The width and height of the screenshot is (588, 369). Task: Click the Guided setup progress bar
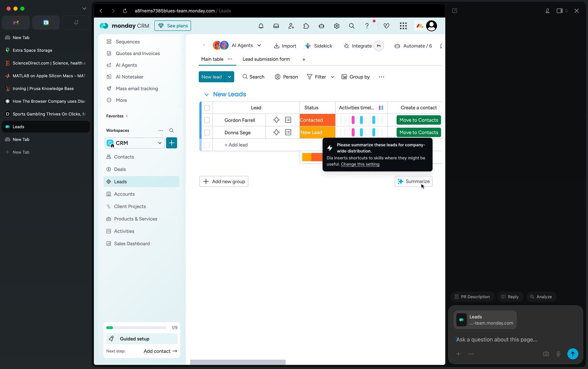pos(136,328)
